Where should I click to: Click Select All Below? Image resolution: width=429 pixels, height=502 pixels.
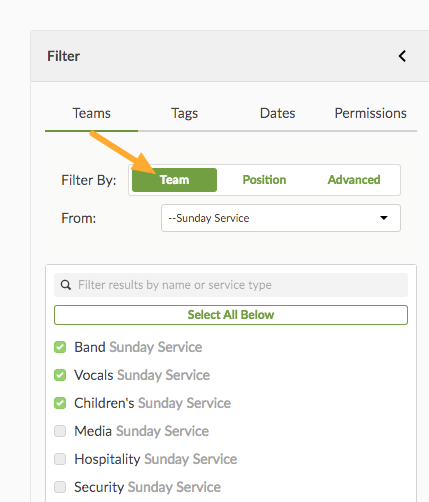coord(231,315)
